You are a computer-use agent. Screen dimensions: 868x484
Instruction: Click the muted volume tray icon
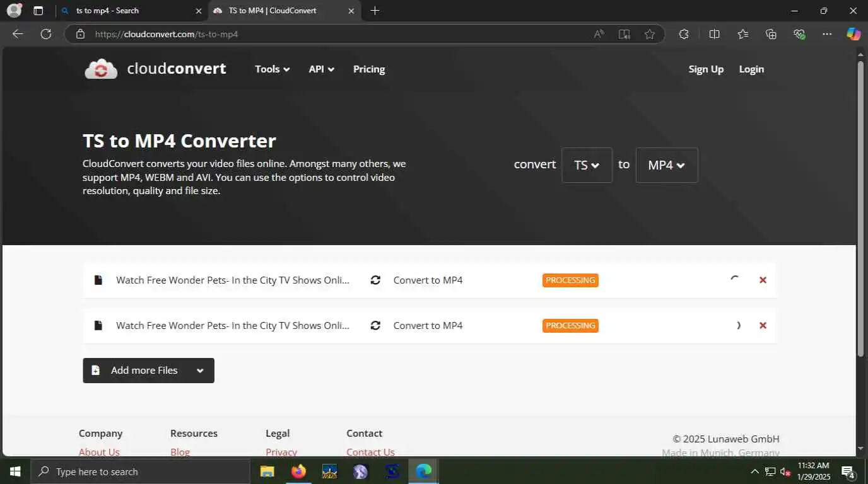(785, 471)
